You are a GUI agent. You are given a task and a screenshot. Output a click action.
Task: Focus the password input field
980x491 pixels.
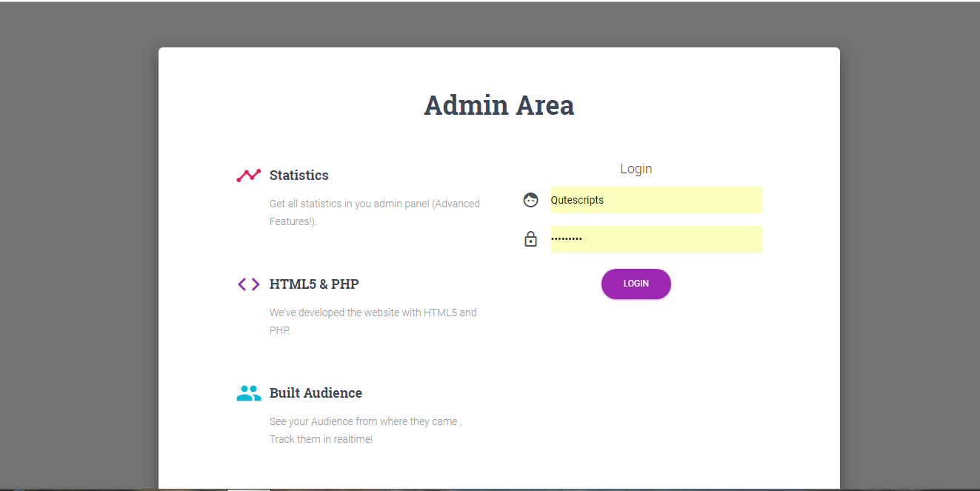pyautogui.click(x=656, y=239)
